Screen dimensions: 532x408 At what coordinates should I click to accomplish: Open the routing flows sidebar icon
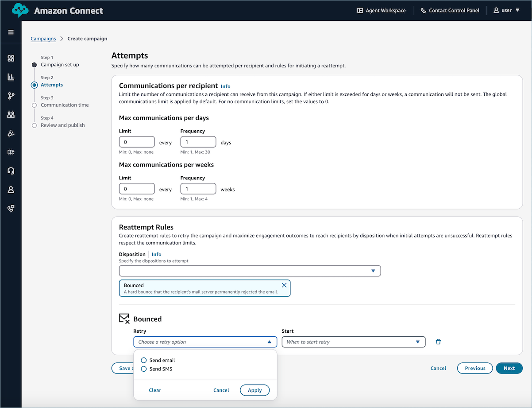click(11, 96)
